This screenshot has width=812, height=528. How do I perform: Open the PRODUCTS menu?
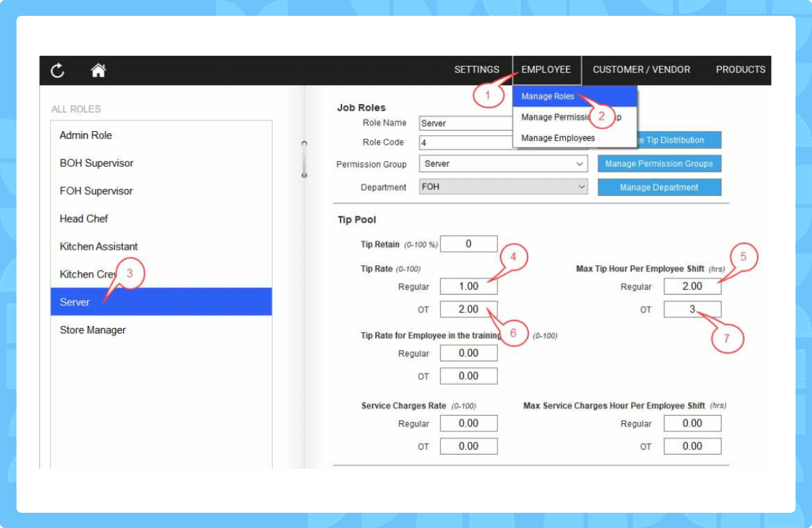[740, 70]
